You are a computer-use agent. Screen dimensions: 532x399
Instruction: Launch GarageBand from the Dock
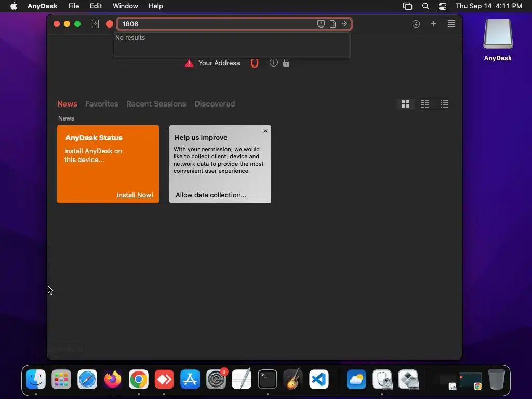[x=293, y=379]
